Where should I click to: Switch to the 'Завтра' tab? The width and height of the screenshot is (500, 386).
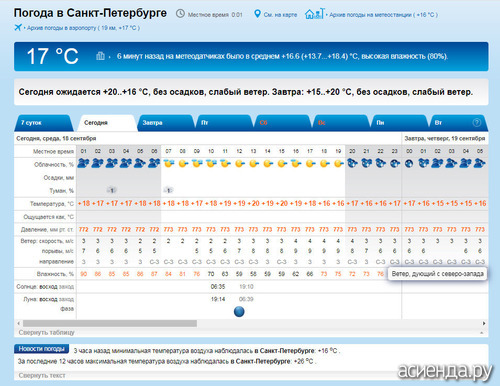tap(165, 123)
